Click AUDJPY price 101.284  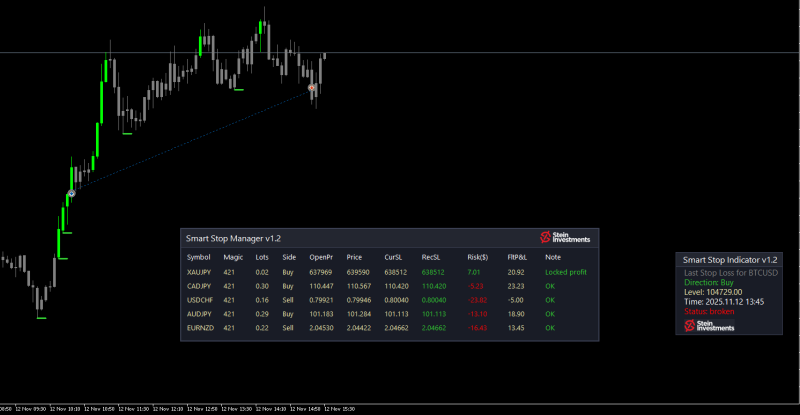tap(359, 314)
